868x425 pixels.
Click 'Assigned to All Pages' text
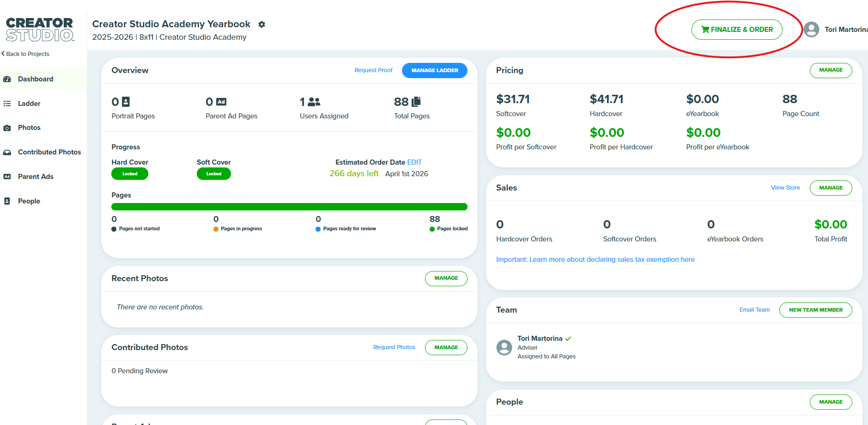[x=546, y=357]
